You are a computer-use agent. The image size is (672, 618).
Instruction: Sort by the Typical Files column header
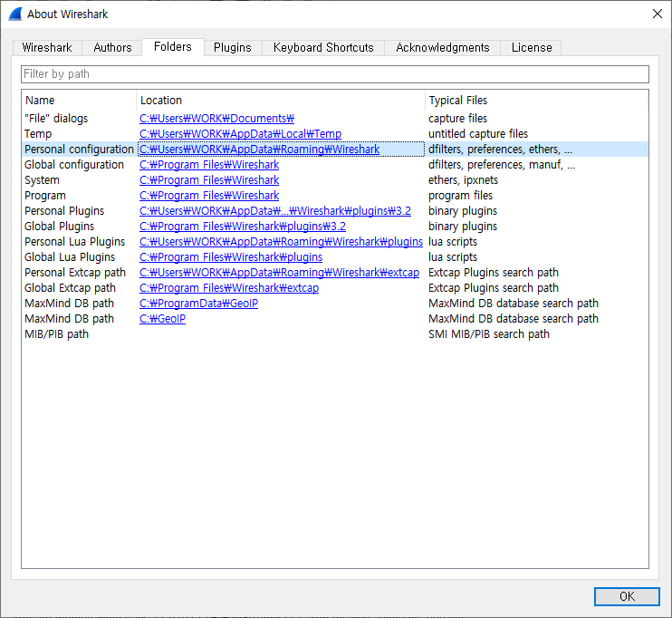point(536,101)
